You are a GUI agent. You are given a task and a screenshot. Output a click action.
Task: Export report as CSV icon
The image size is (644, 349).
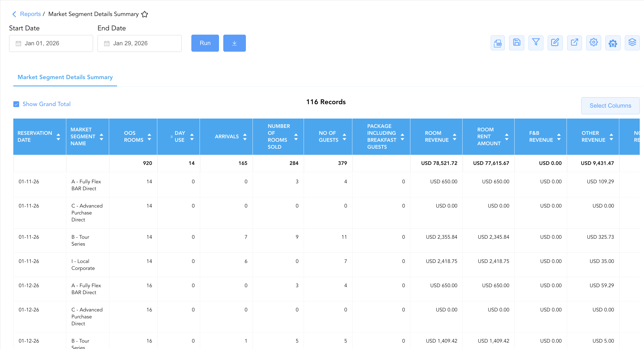(x=498, y=43)
